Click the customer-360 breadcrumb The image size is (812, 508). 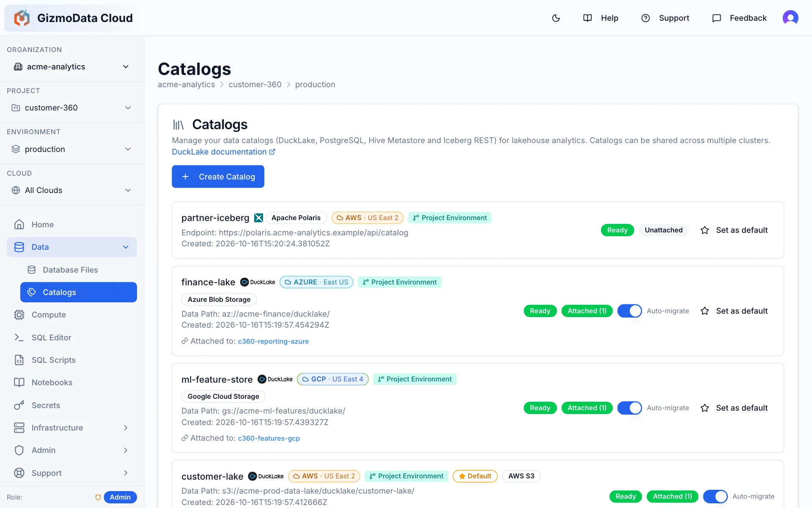coord(255,84)
